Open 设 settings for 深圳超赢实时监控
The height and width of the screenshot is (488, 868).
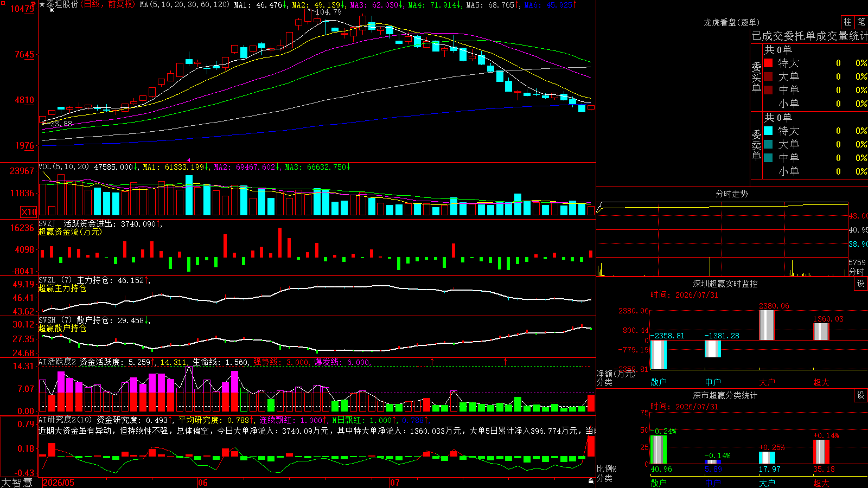(x=861, y=284)
